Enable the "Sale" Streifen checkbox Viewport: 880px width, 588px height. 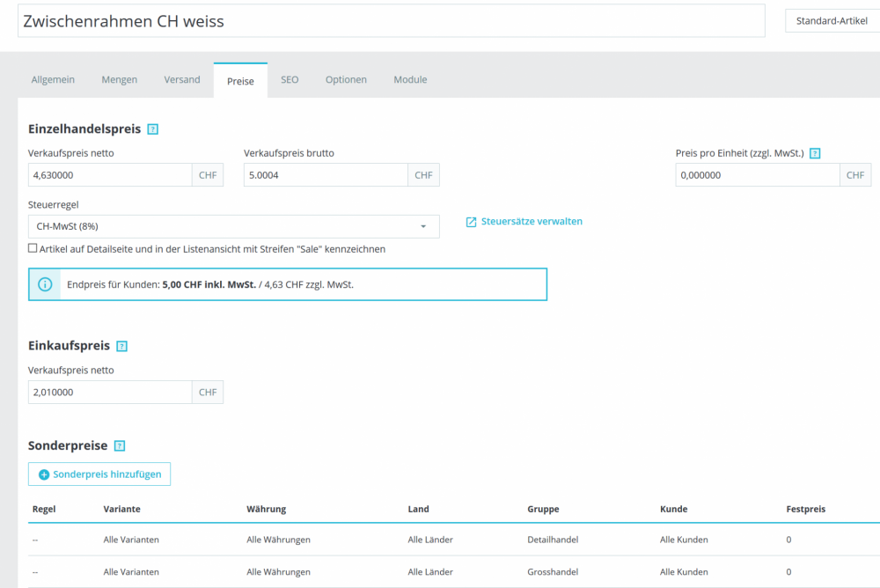click(x=33, y=248)
